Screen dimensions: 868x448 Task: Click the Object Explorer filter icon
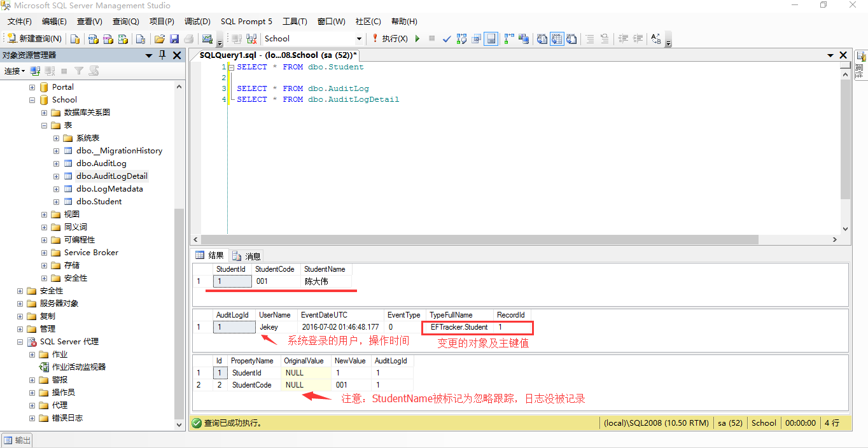[79, 71]
